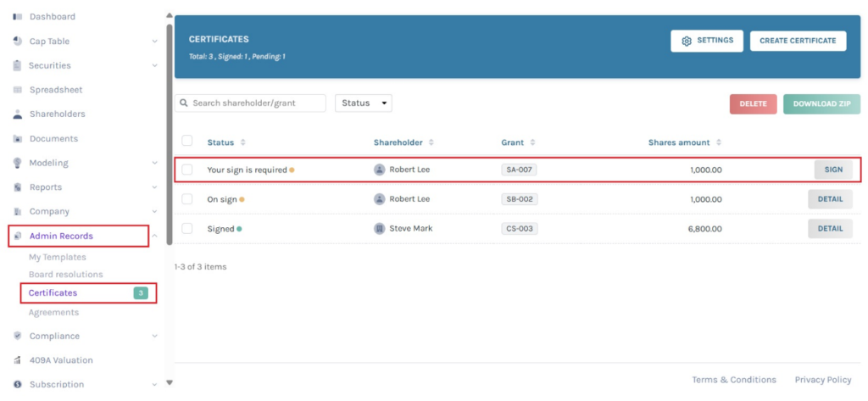Expand the Reports menu chevron
The height and width of the screenshot is (401, 868).
click(154, 187)
